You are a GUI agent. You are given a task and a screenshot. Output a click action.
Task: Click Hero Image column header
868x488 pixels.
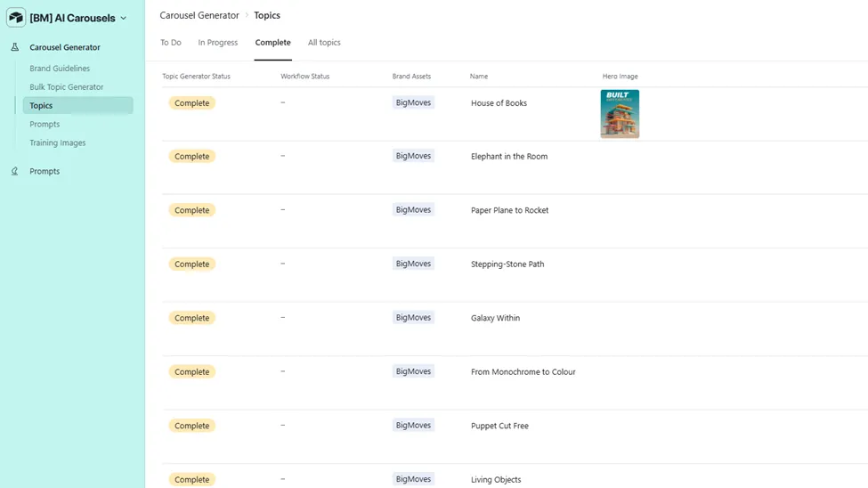[620, 77]
